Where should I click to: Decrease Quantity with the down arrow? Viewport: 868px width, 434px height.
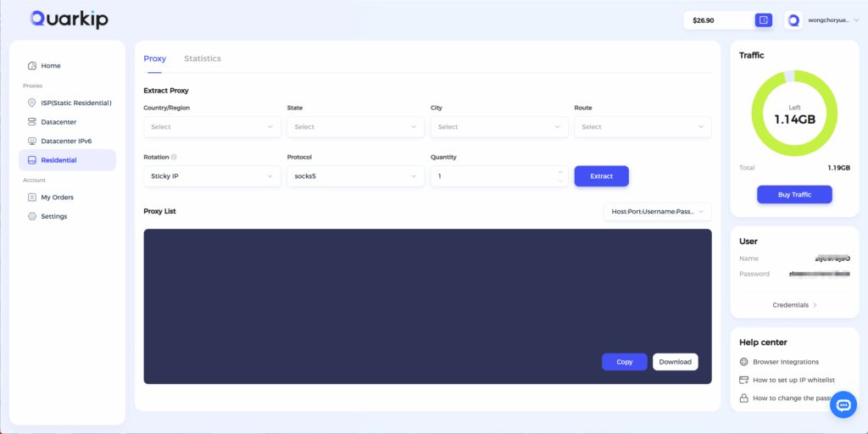pyautogui.click(x=560, y=181)
